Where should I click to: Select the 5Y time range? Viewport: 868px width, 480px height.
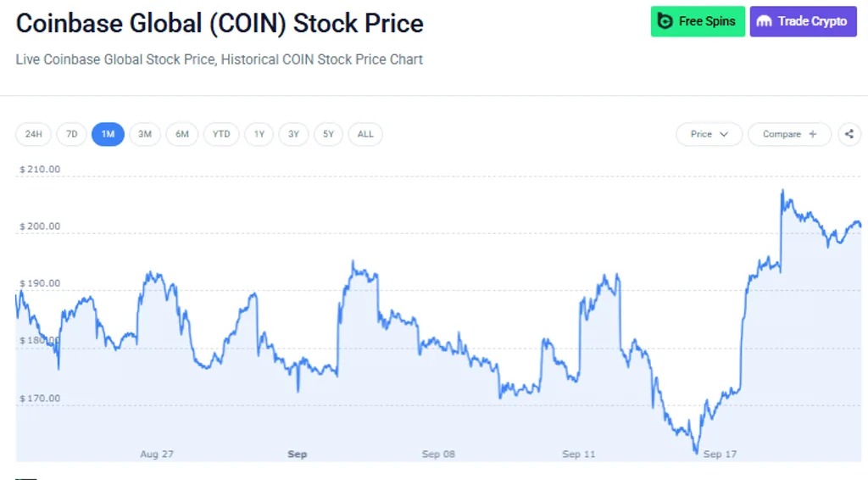(x=328, y=134)
